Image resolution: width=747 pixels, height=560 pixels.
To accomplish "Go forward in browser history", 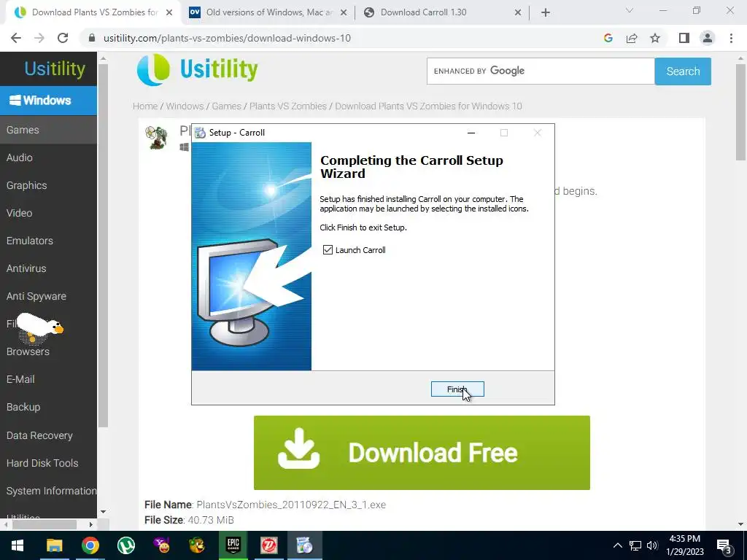I will 39,38.
